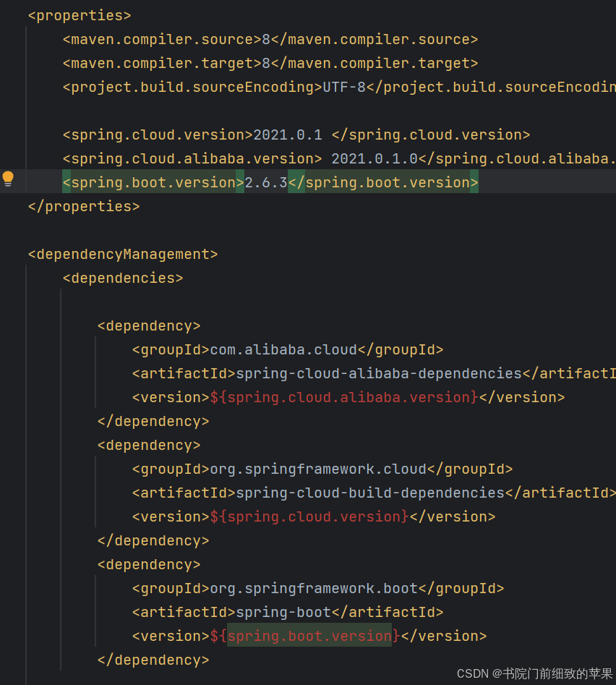Click the last closing </dependency> tag
Image resolution: width=616 pixels, height=685 pixels.
click(x=153, y=660)
